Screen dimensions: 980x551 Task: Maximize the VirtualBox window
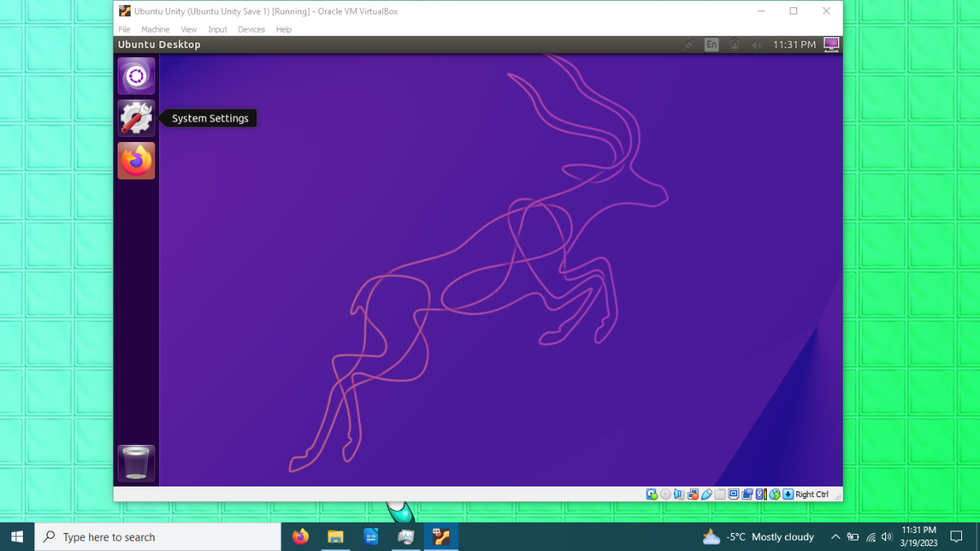click(x=793, y=11)
